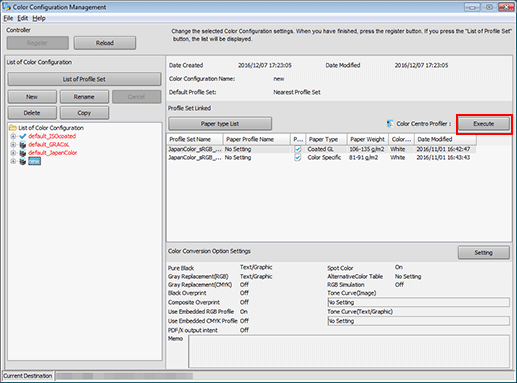Click the List of Color Configuration folder icon
The width and height of the screenshot is (517, 383).
[x=13, y=128]
